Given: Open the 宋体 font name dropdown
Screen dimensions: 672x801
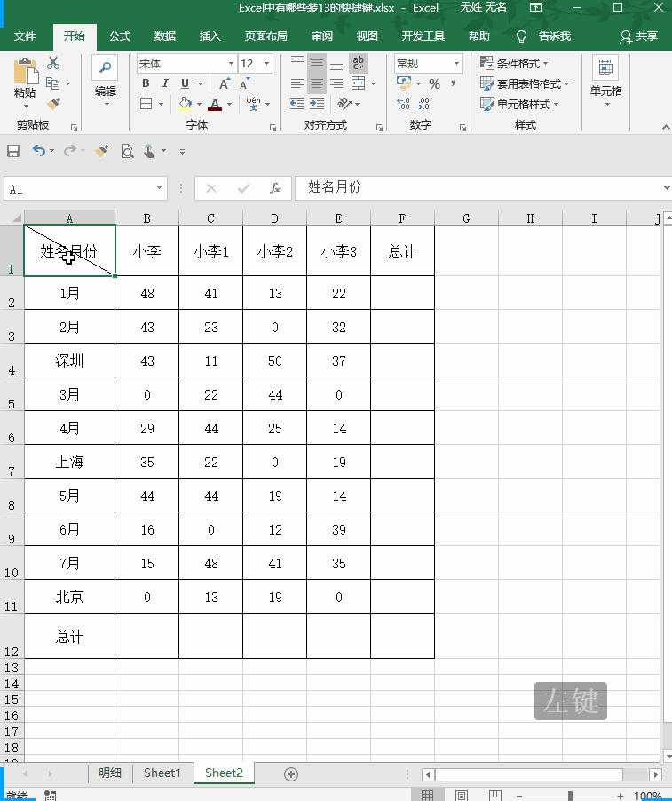Looking at the screenshot, I should click(x=232, y=63).
